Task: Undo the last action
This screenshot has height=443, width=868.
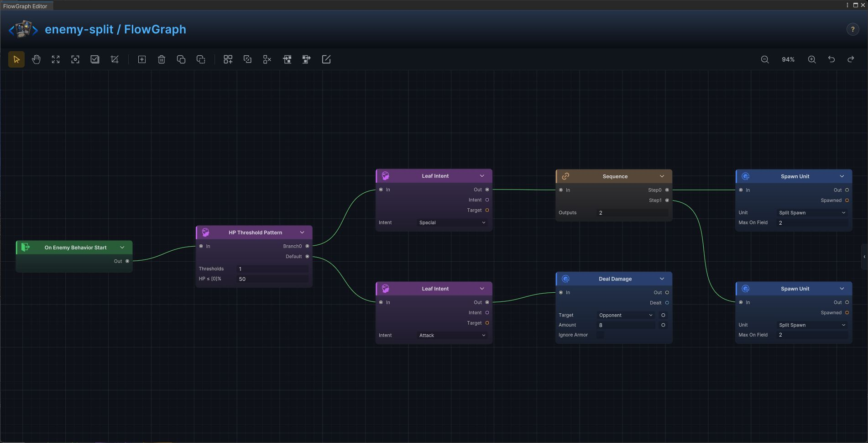Action: tap(831, 59)
